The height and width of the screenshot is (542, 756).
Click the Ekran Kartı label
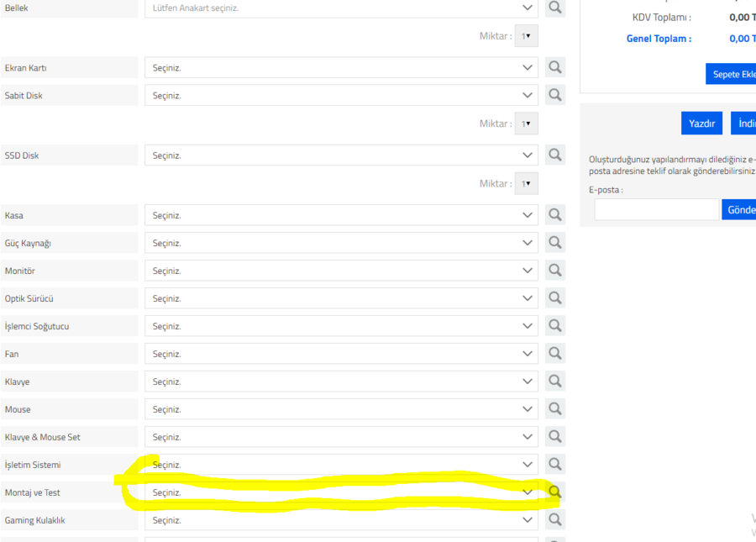click(25, 68)
